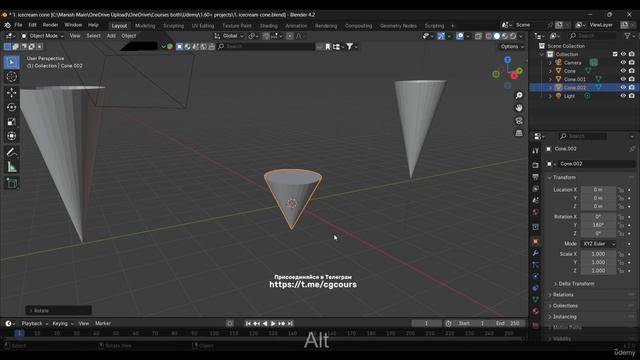This screenshot has height=360, width=640.
Task: Select rendered viewport shading sphere
Action: [x=513, y=36]
